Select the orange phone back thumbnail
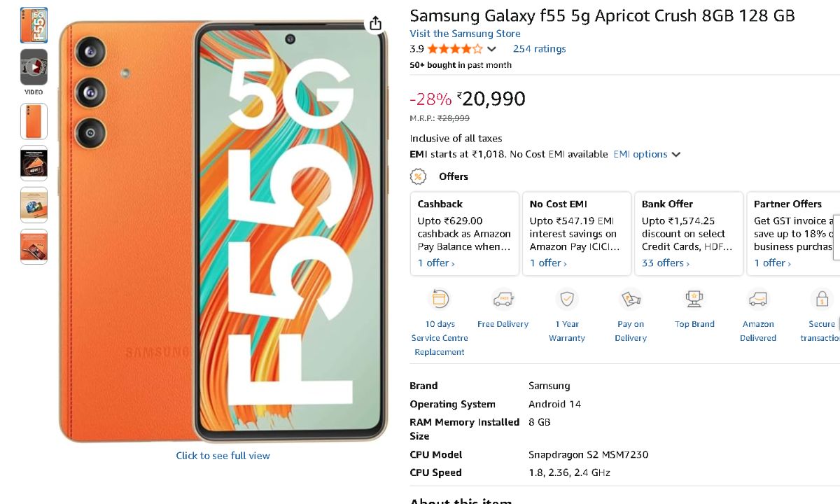 pyautogui.click(x=34, y=121)
